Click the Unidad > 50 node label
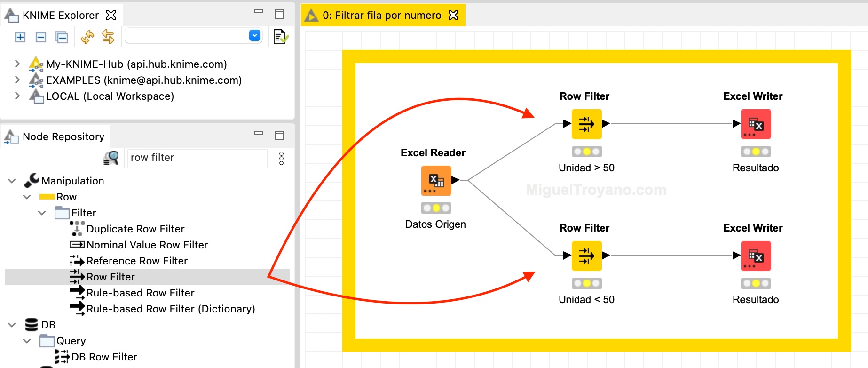868x368 pixels. click(586, 168)
